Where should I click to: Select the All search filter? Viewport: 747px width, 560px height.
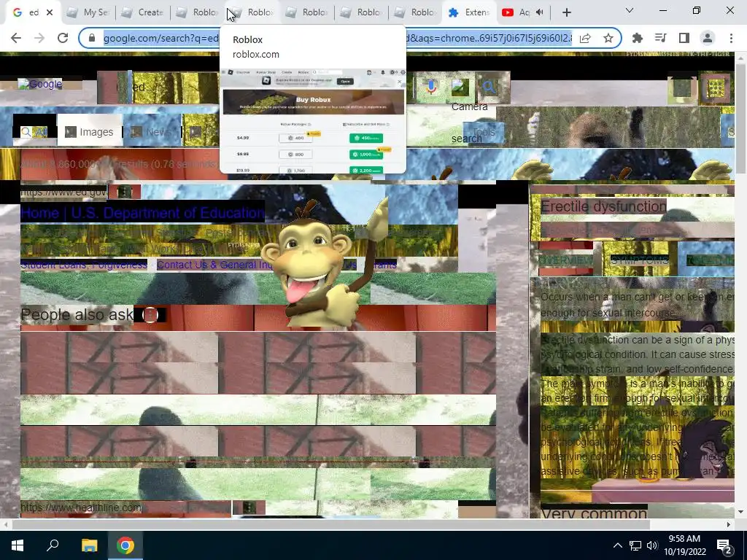34,132
